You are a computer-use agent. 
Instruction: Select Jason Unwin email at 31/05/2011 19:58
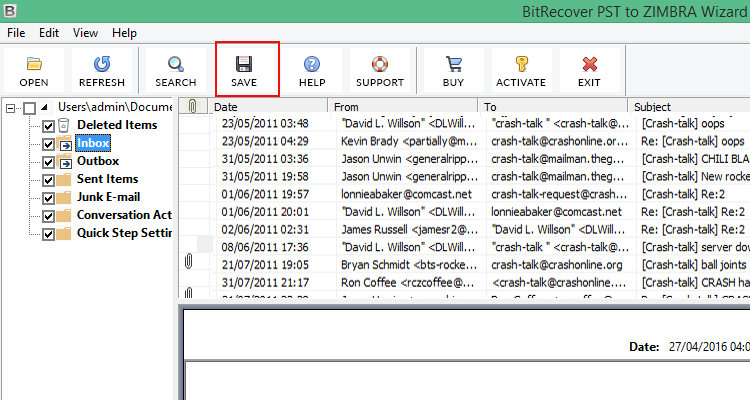pyautogui.click(x=464, y=177)
